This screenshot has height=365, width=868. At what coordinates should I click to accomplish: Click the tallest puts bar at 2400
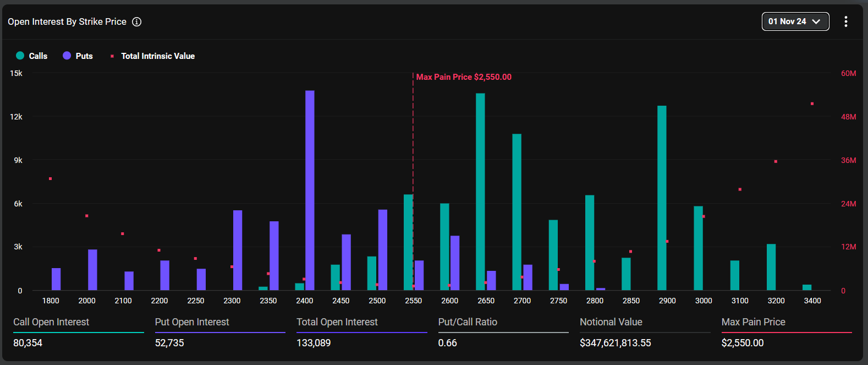(310, 190)
